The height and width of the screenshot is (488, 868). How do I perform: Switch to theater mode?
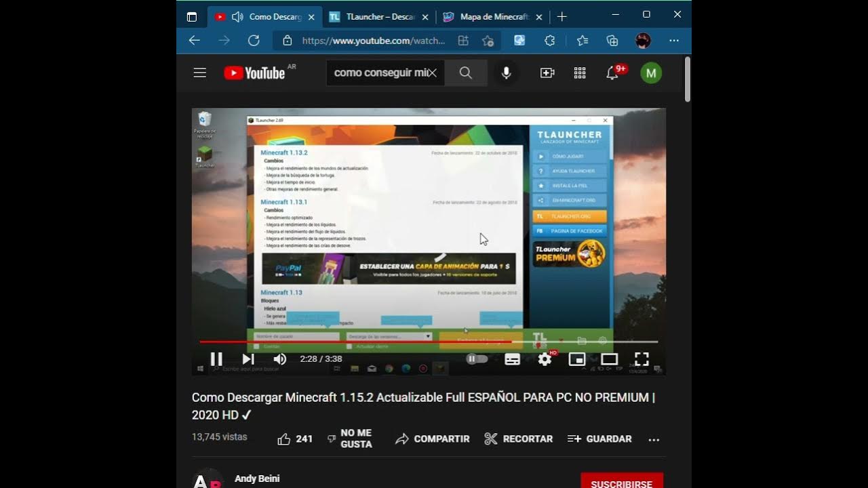click(x=610, y=359)
